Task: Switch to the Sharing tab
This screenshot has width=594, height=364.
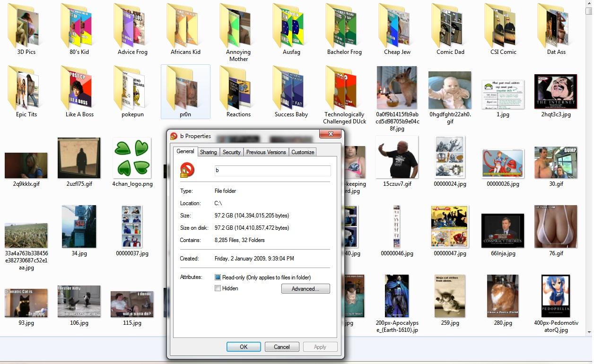Action: [x=208, y=152]
